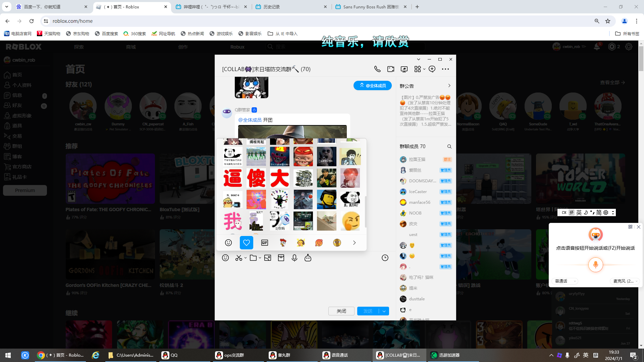Open the QQ window title dropdown chevron

(419, 59)
